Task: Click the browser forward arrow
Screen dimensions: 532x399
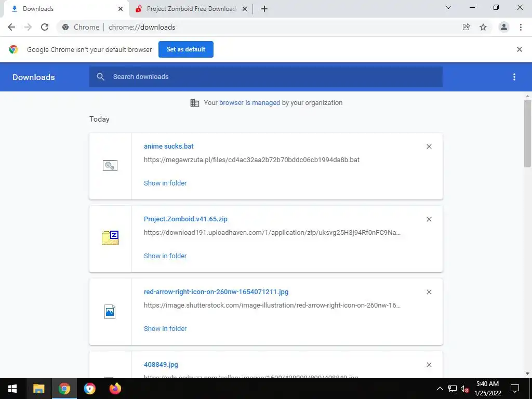Action: pos(28,27)
